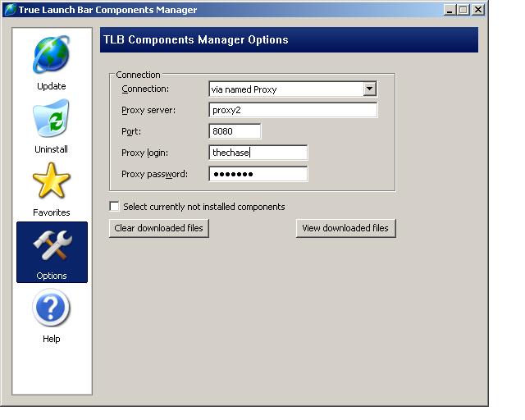Switch to the Update section label
525x420 pixels.
click(x=51, y=86)
